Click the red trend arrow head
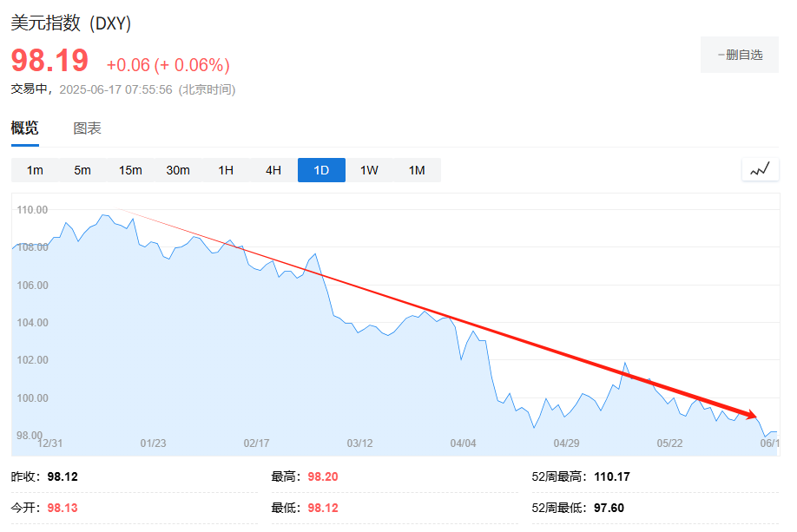 [x=750, y=415]
